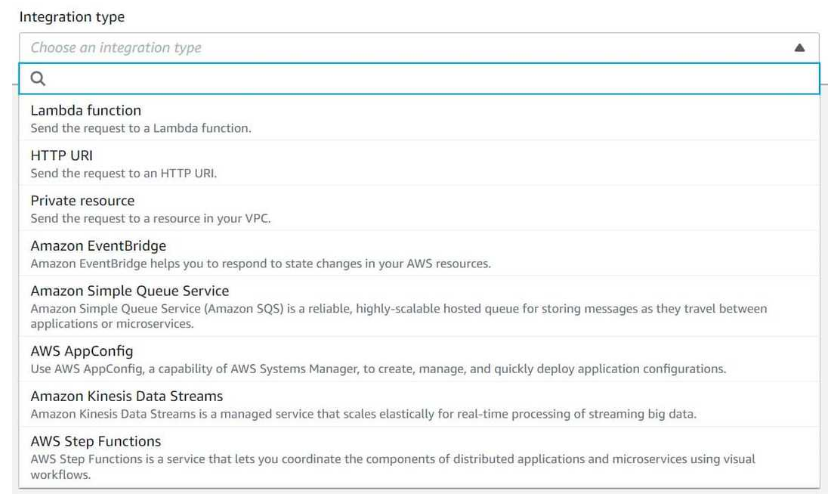Choose the HTTP URI integration

pos(419,164)
